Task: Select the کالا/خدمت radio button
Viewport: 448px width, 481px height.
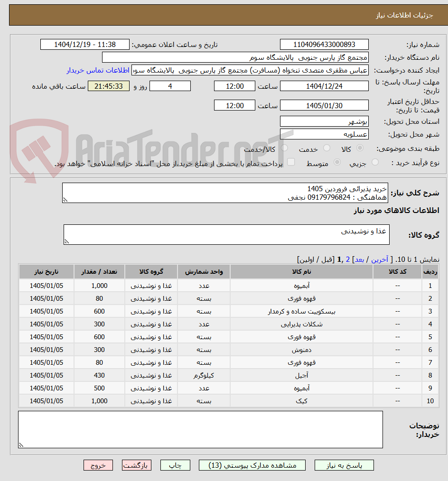Action: click(x=284, y=148)
